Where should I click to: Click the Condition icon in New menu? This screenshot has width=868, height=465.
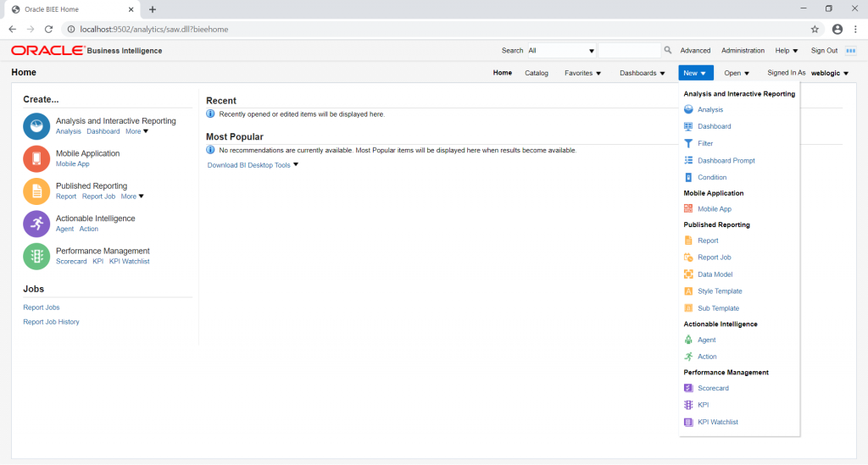click(688, 178)
